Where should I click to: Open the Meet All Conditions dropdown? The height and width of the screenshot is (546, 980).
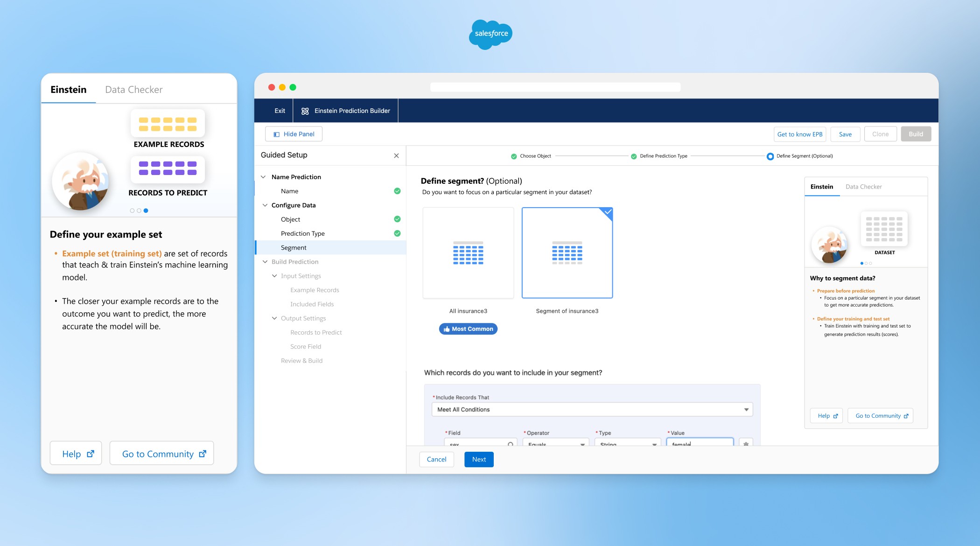pyautogui.click(x=592, y=410)
